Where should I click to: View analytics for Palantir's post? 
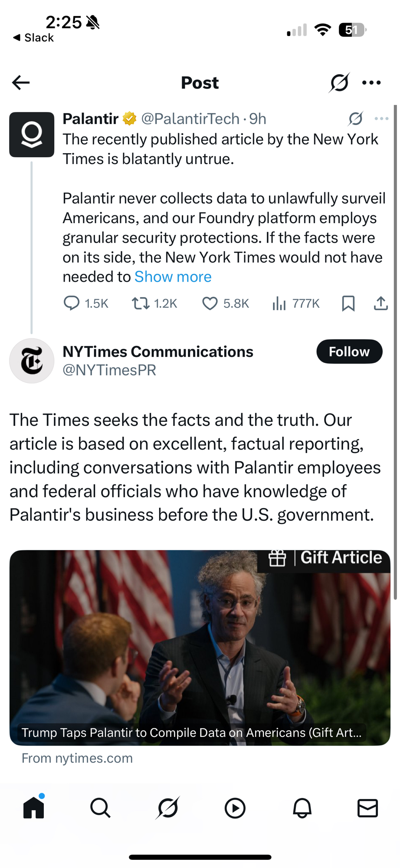[279, 303]
